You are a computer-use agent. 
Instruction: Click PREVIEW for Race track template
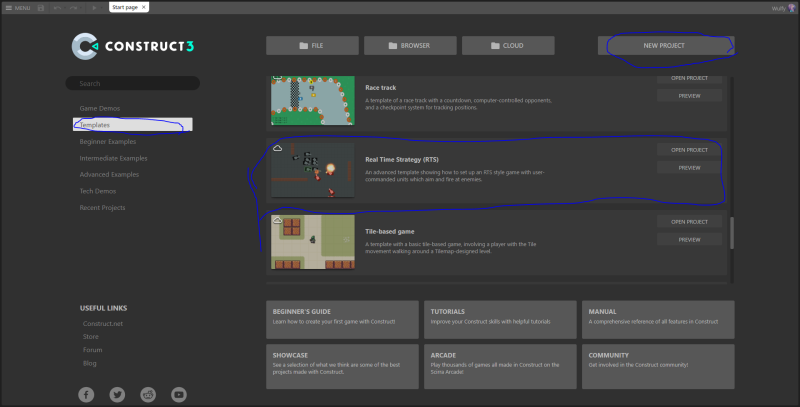pyautogui.click(x=689, y=96)
